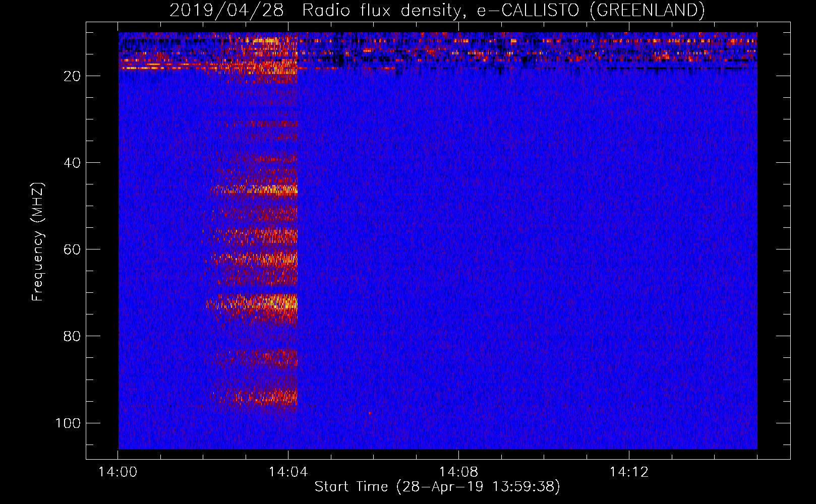
Task: Click the '100' frequency tick label
Action: pos(68,423)
